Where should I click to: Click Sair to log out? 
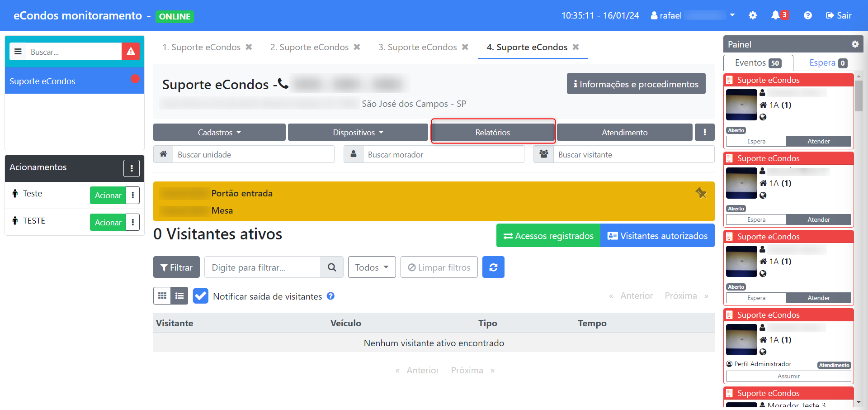tap(839, 15)
